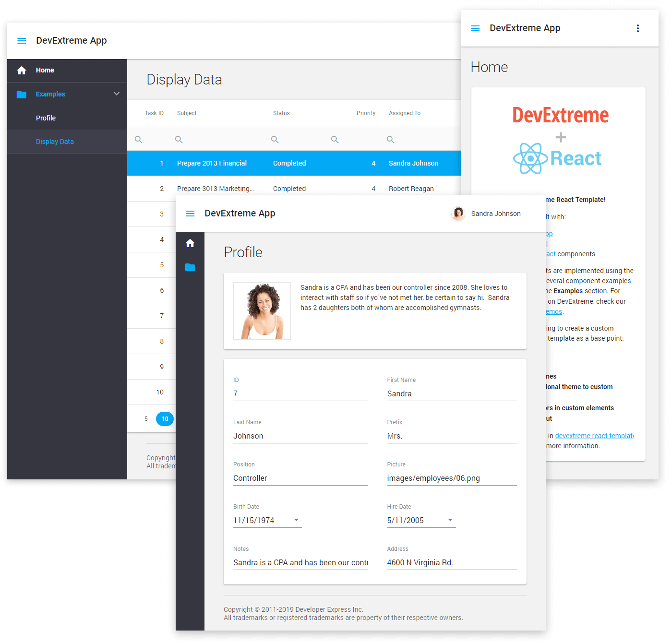Select the grid row Prepare 2013 Financial
672x643 pixels.
pyautogui.click(x=212, y=163)
